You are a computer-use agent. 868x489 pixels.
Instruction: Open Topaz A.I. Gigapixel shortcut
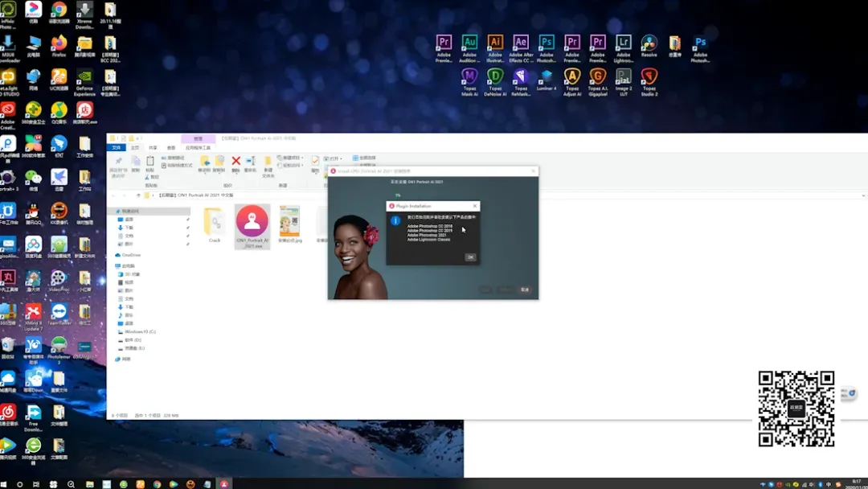[x=598, y=83]
